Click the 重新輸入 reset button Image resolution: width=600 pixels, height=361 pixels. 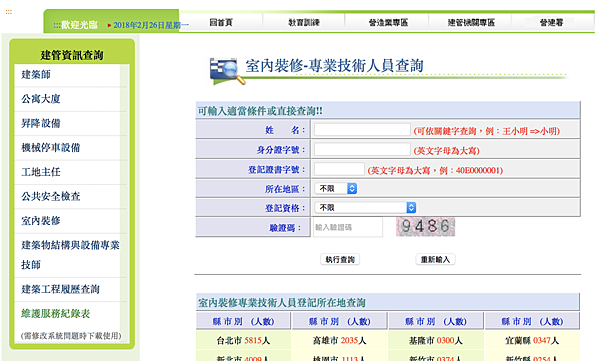point(435,260)
